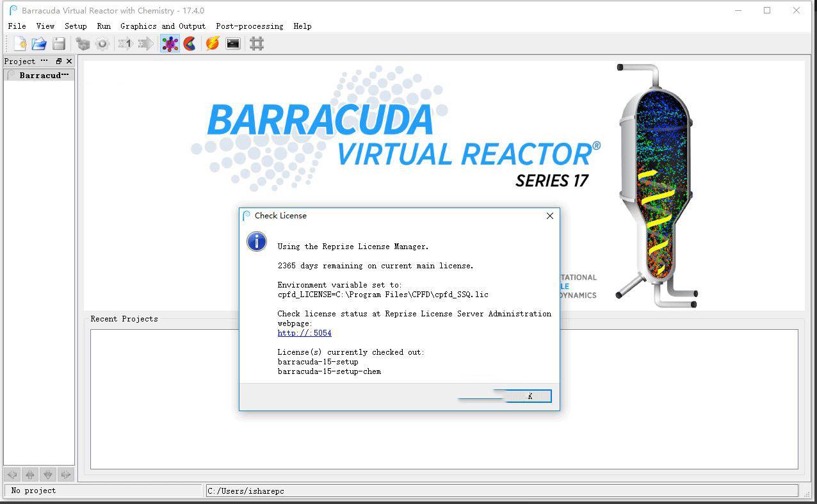Toggle the purple molecule chemistry icon
Image resolution: width=817 pixels, height=504 pixels.
pos(170,44)
